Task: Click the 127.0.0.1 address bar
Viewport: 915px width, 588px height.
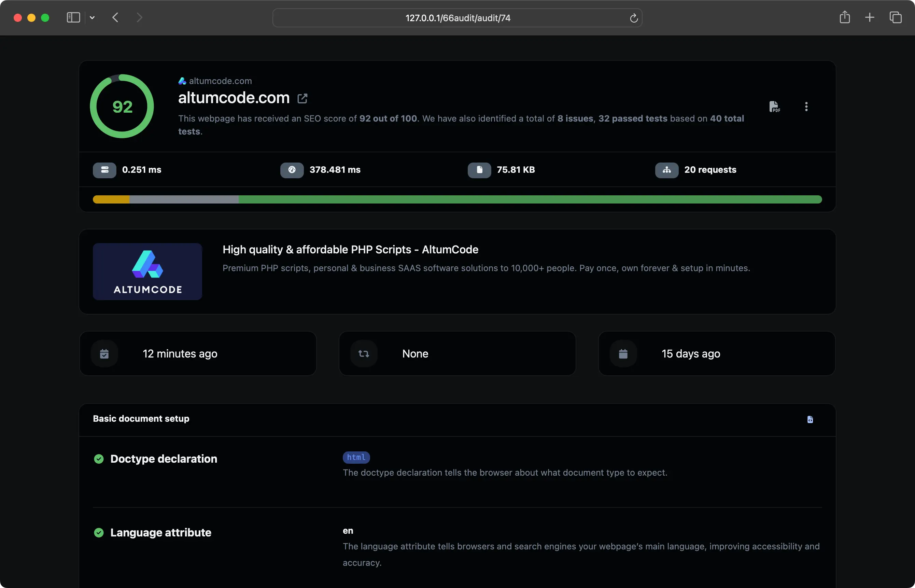Action: click(457, 17)
